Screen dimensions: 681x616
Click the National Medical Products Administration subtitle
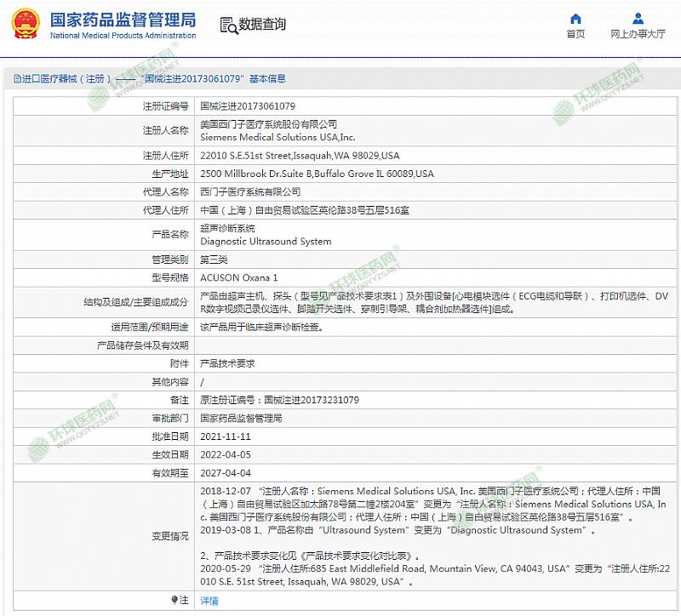coord(123,36)
